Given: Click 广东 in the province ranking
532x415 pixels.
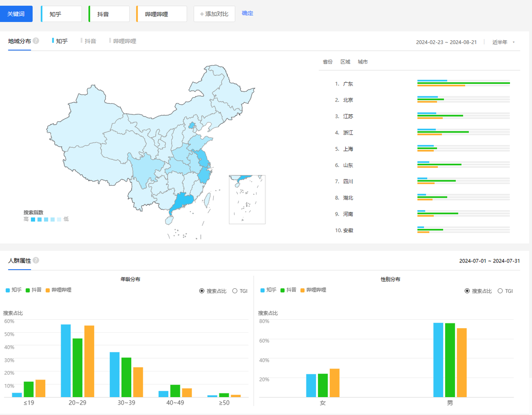Looking at the screenshot, I should tap(348, 83).
